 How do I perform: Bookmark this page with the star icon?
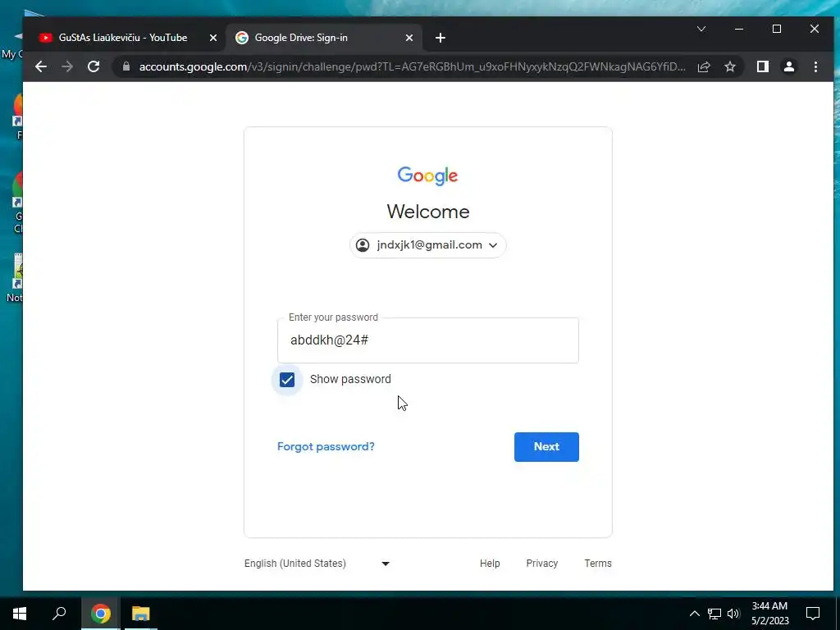click(730, 66)
